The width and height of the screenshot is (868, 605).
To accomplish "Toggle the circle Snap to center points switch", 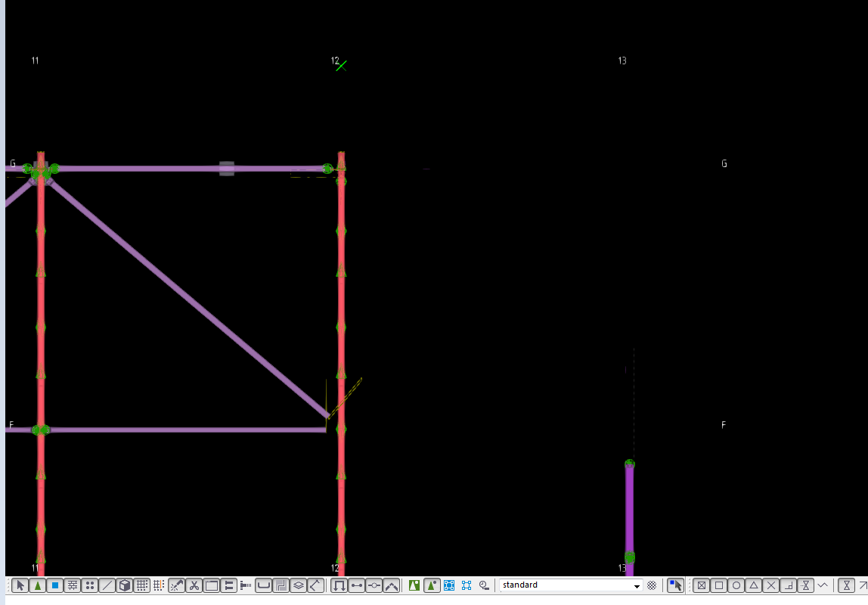I will pyautogui.click(x=736, y=585).
